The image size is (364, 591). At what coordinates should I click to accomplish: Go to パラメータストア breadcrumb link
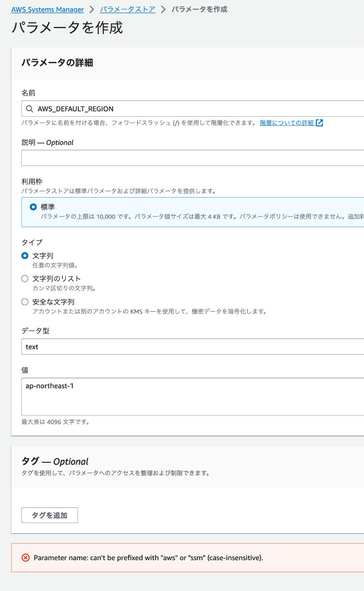click(127, 9)
